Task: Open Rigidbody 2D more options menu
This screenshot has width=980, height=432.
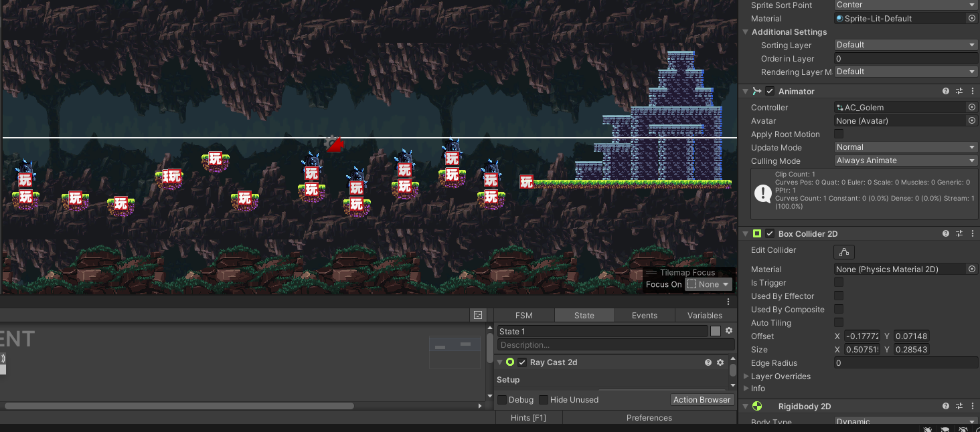Action: click(x=972, y=407)
